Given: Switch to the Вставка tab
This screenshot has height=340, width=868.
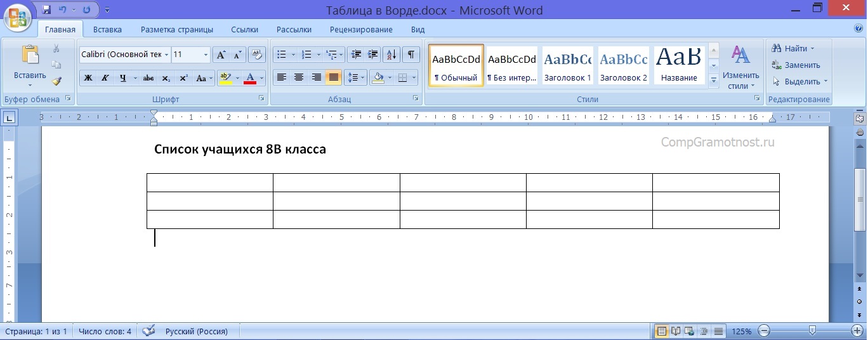Looking at the screenshot, I should [107, 29].
